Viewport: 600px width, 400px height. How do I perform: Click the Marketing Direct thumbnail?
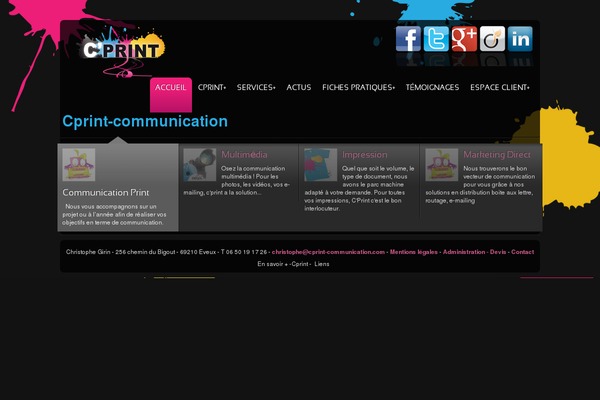tap(442, 165)
